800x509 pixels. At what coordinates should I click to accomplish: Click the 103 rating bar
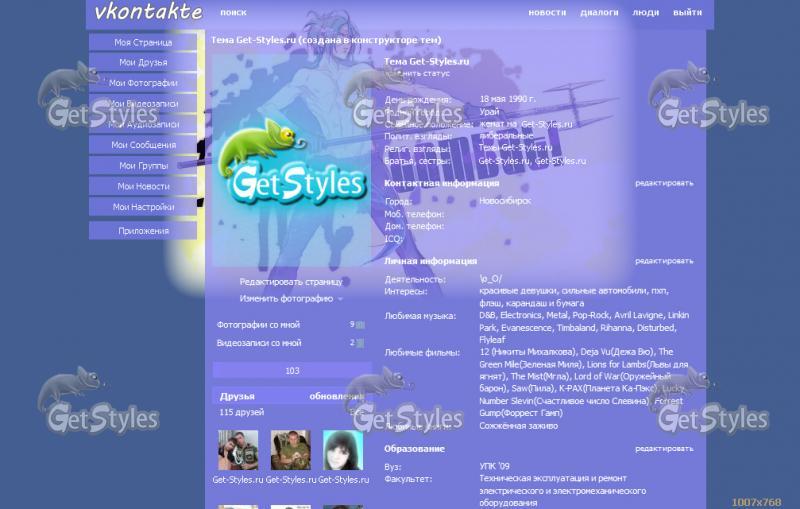point(292,371)
